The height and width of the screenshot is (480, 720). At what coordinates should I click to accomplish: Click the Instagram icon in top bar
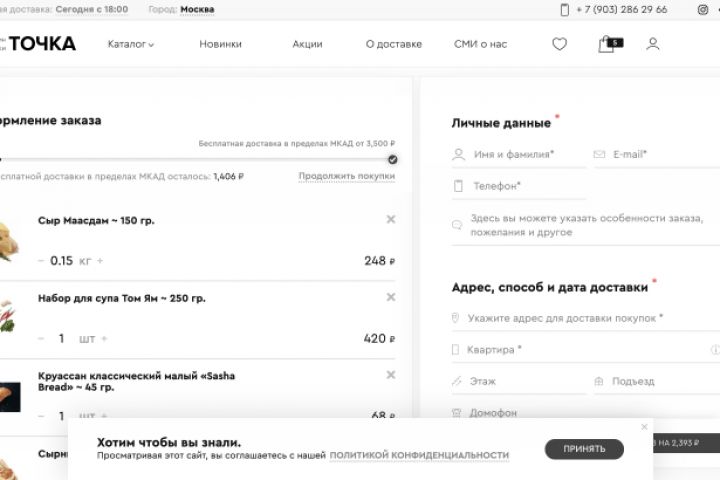pos(702,9)
